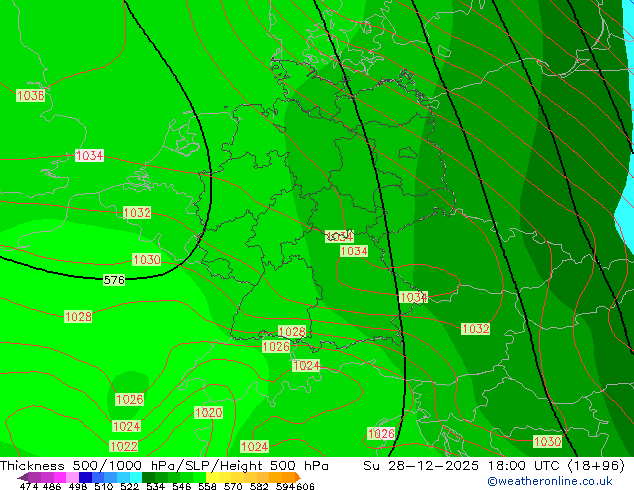This screenshot has width=634, height=490.
Task: Click the 1024 label directly above the 1022 label
Action: [x=127, y=426]
